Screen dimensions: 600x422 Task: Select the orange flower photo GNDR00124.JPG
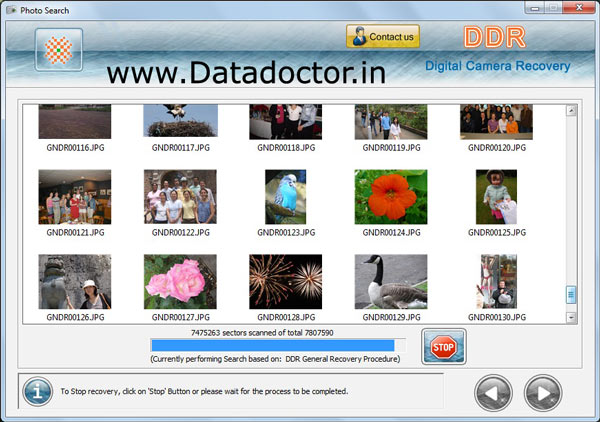[x=391, y=197]
